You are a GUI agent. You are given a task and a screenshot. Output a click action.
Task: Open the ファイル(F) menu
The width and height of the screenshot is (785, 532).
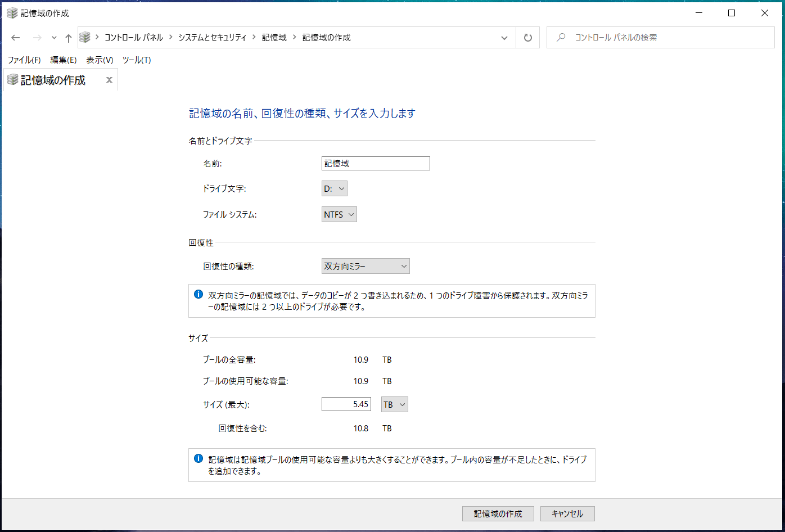click(24, 60)
